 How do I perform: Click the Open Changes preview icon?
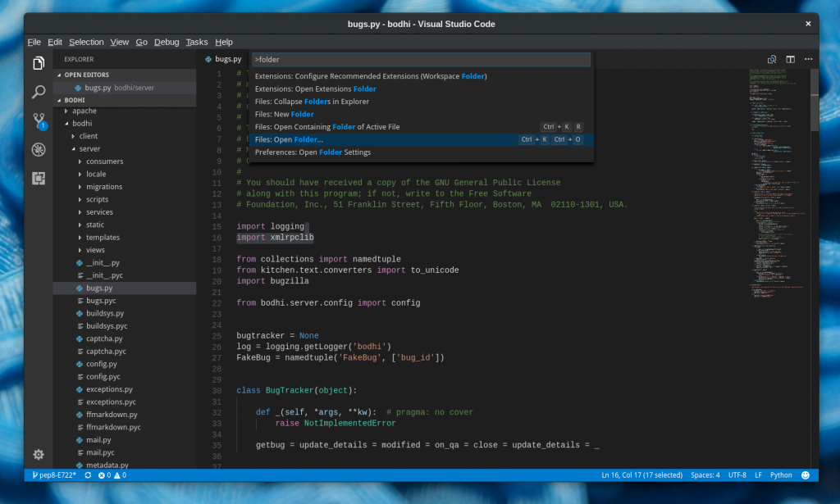coord(771,59)
